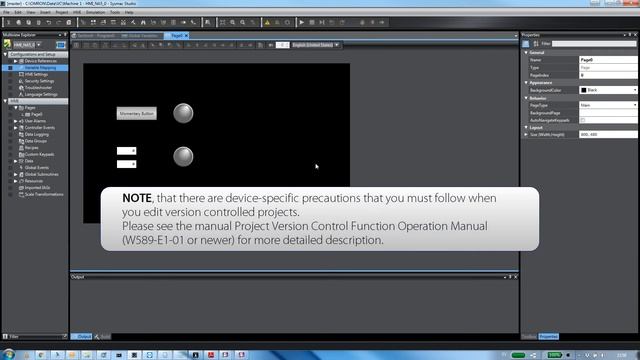Open the View menu
Image resolution: width=640 pixels, height=360 pixels.
[x=31, y=12]
